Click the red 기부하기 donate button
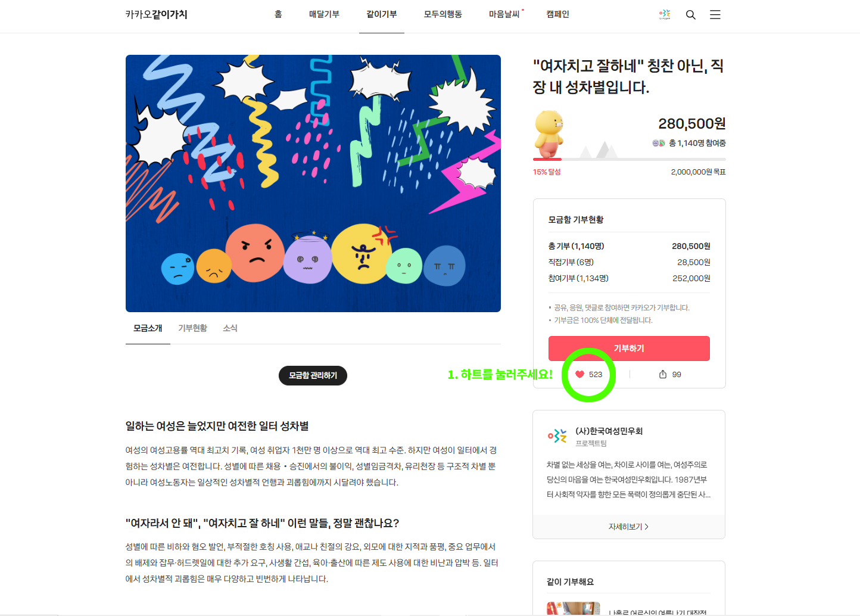 [x=629, y=349]
